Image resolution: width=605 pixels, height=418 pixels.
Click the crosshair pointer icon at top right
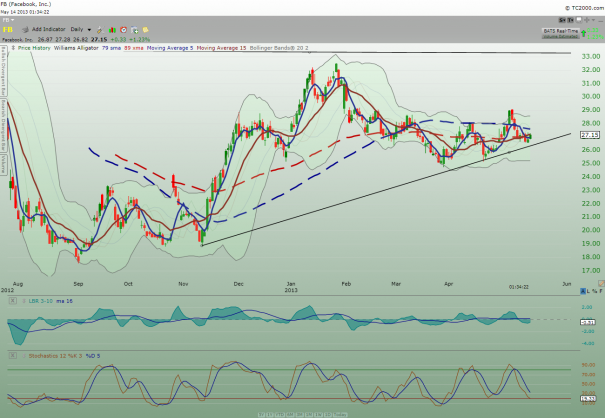click(586, 20)
